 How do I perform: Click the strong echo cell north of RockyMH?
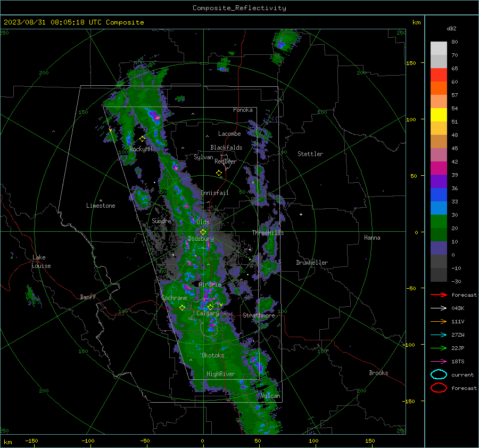154,116
